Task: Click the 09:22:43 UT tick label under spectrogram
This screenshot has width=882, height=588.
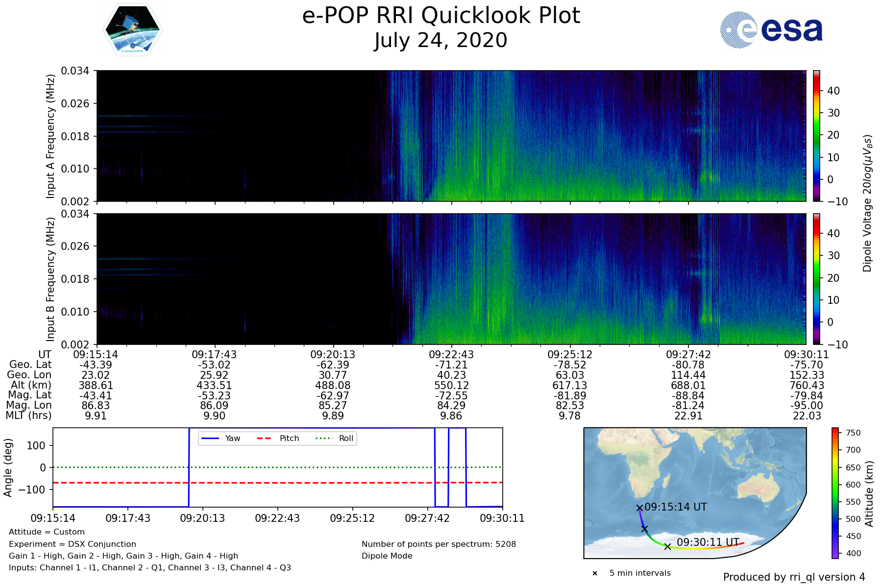Action: tap(451, 354)
